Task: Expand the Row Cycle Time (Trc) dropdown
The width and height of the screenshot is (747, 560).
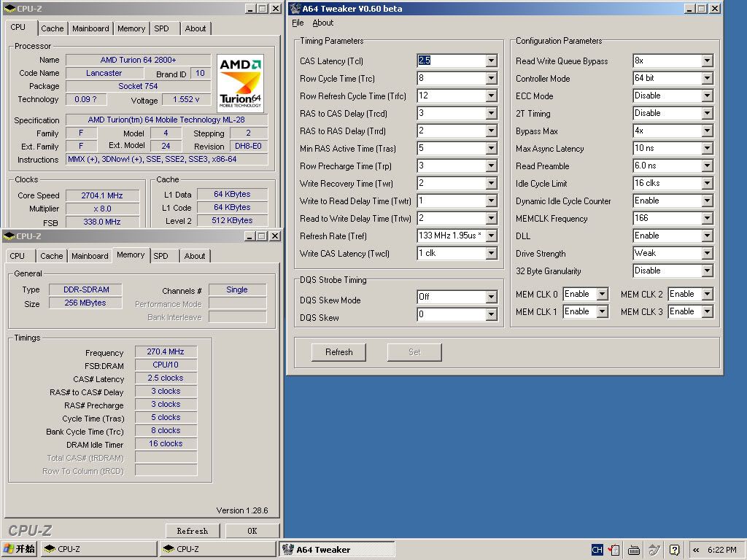Action: (491, 78)
